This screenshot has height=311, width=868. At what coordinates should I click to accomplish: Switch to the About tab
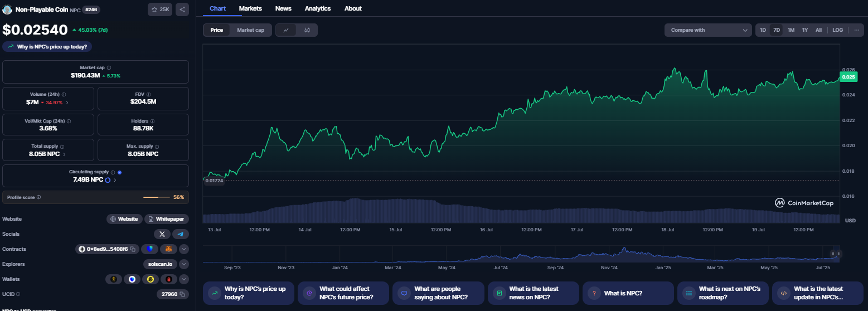click(353, 8)
